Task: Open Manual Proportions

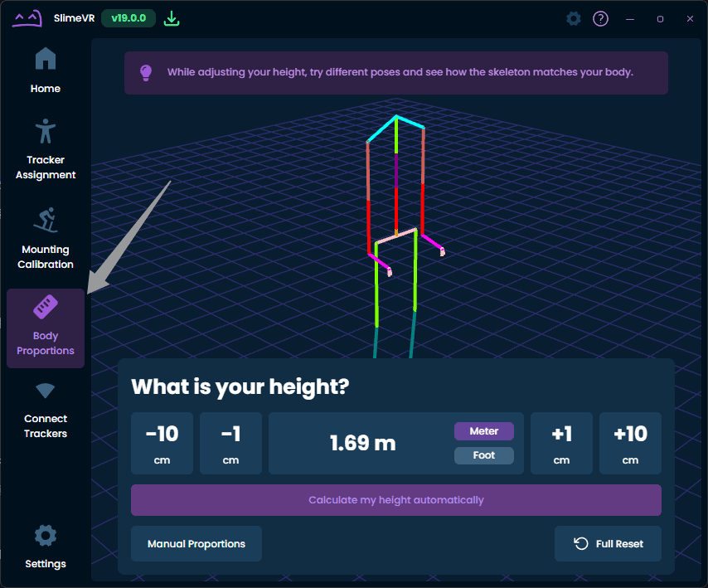Action: point(196,544)
